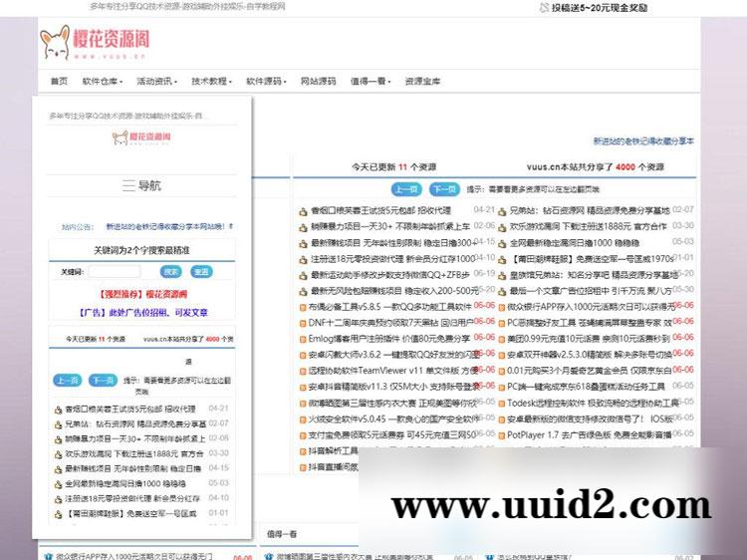Image resolution: width=747 pixels, height=560 pixels.
Task: Open the blue 【广告】此处广告位招租 link
Action: [x=142, y=313]
